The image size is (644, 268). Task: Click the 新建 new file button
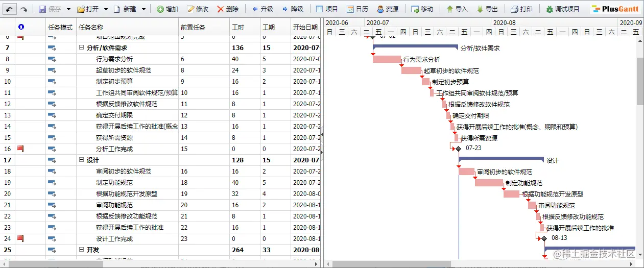pyautogui.click(x=125, y=9)
